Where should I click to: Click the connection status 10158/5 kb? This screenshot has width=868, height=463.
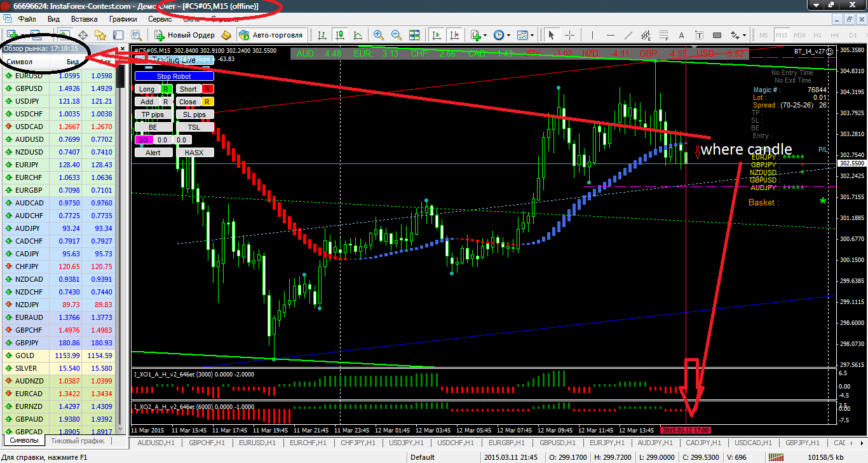(x=825, y=457)
